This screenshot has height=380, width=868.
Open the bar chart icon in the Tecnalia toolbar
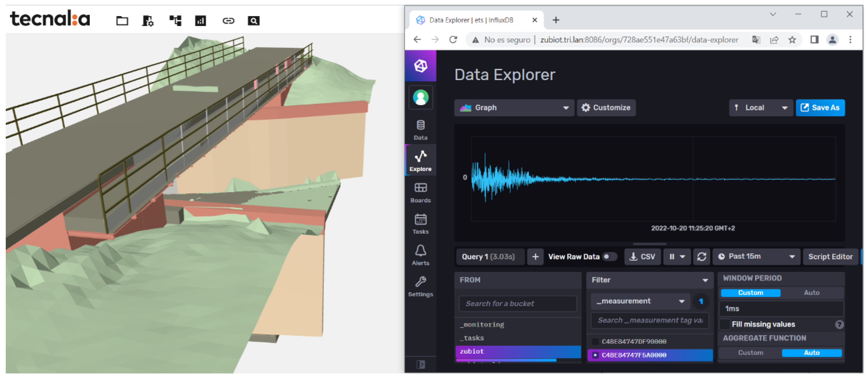tap(200, 21)
